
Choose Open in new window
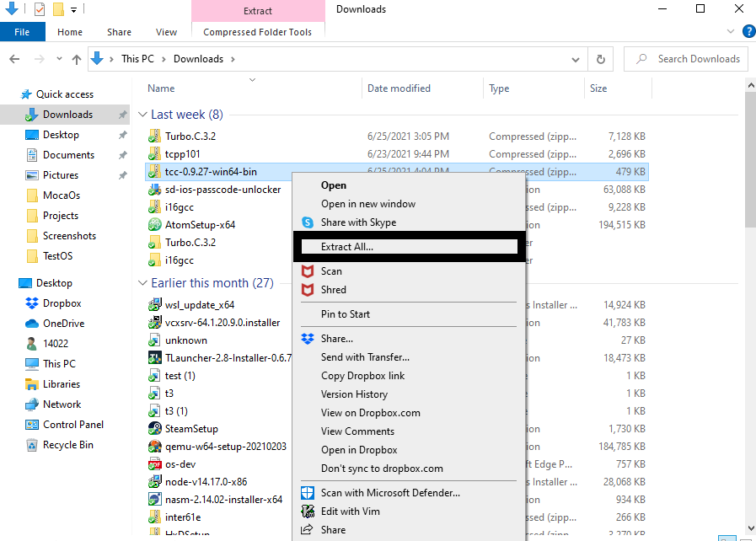(x=368, y=204)
